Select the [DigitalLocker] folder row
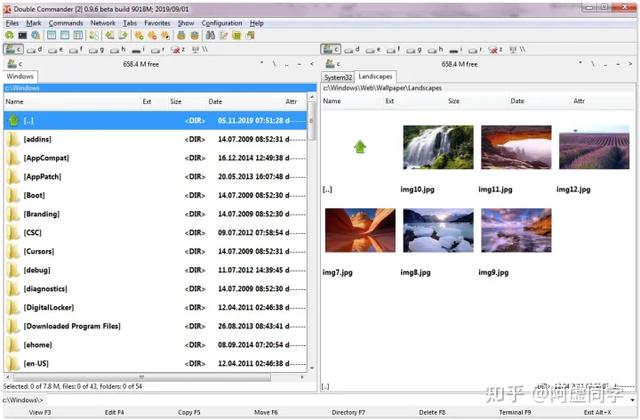The image size is (640, 420). point(155,307)
